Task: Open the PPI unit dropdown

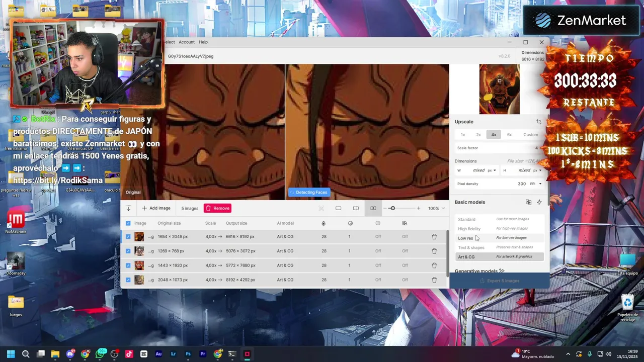Action: point(536,184)
